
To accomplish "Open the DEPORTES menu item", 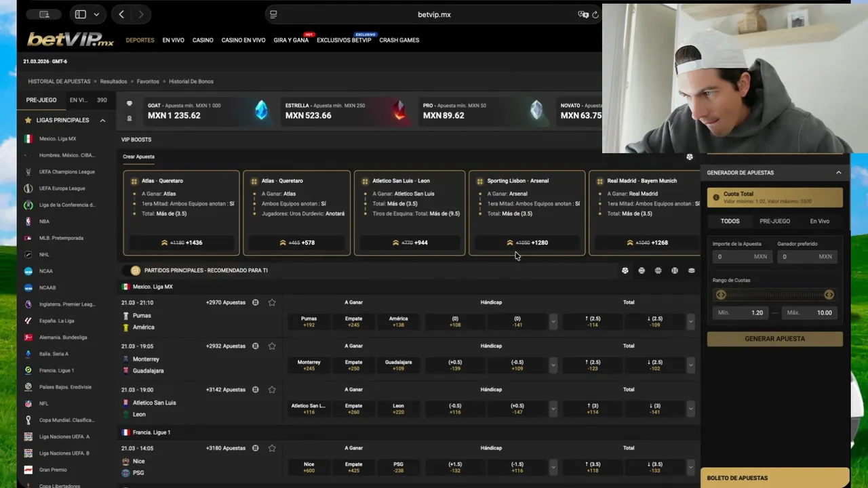I will coord(140,40).
